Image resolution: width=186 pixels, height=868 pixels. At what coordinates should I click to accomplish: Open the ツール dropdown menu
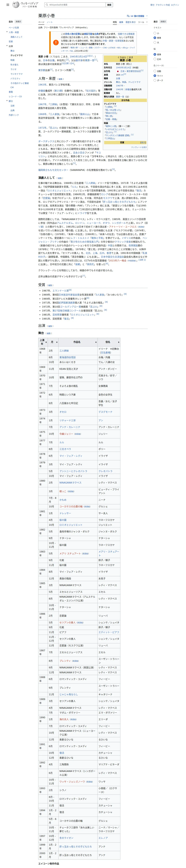click(x=143, y=22)
